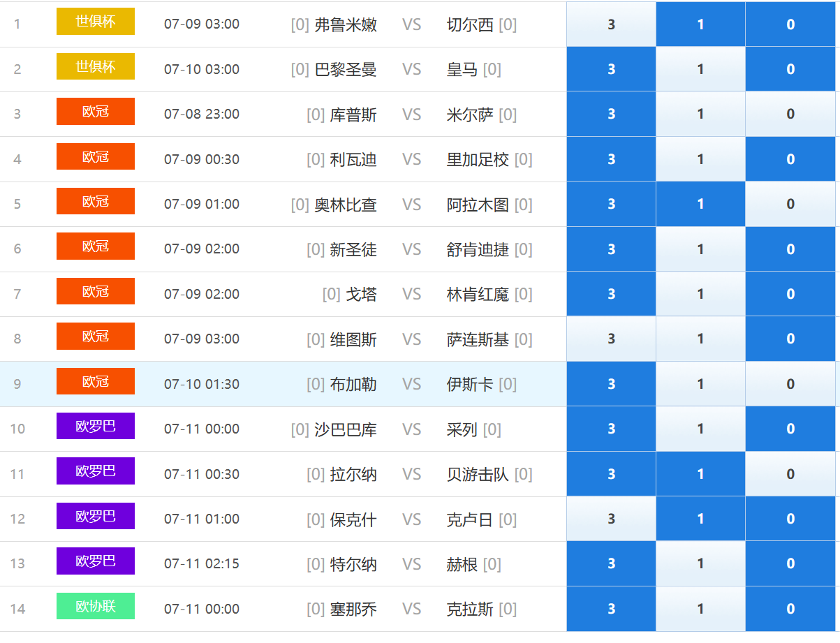Image resolution: width=840 pixels, height=643 pixels.
Task: Deselect result 0 for 利瓦迪 vs 里加足校
Action: [x=790, y=159]
